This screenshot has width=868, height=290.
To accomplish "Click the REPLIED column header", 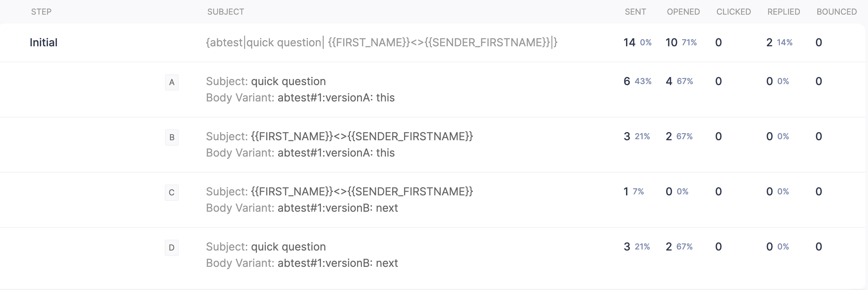I will coord(784,12).
